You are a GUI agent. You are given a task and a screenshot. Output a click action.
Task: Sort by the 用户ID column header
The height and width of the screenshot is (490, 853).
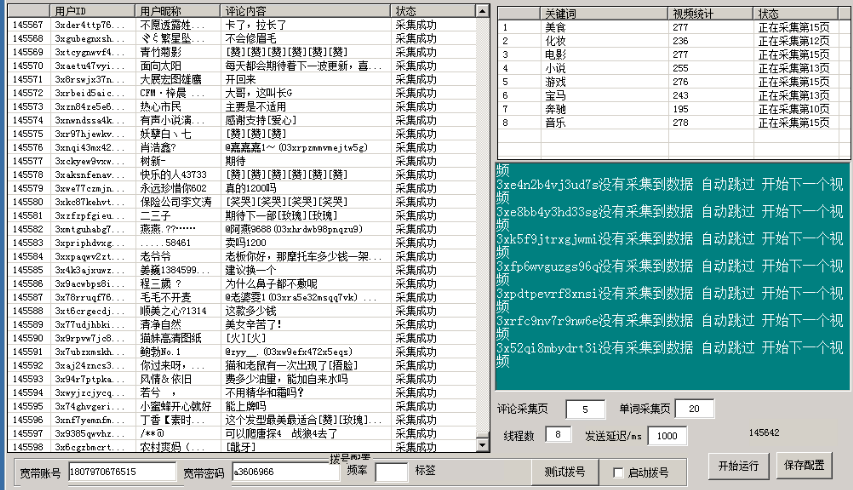(x=92, y=10)
